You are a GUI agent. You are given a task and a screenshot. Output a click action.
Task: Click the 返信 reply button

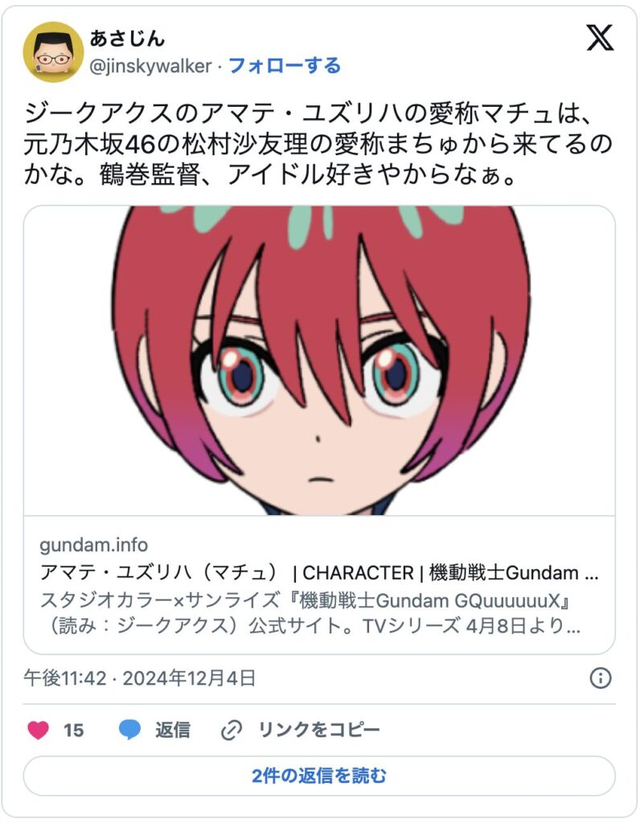click(173, 730)
